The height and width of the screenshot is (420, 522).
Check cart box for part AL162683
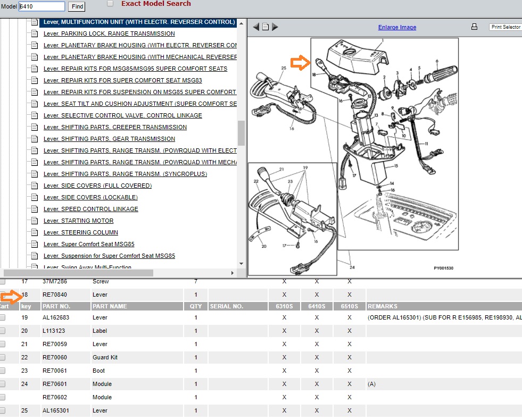[x=3, y=317]
